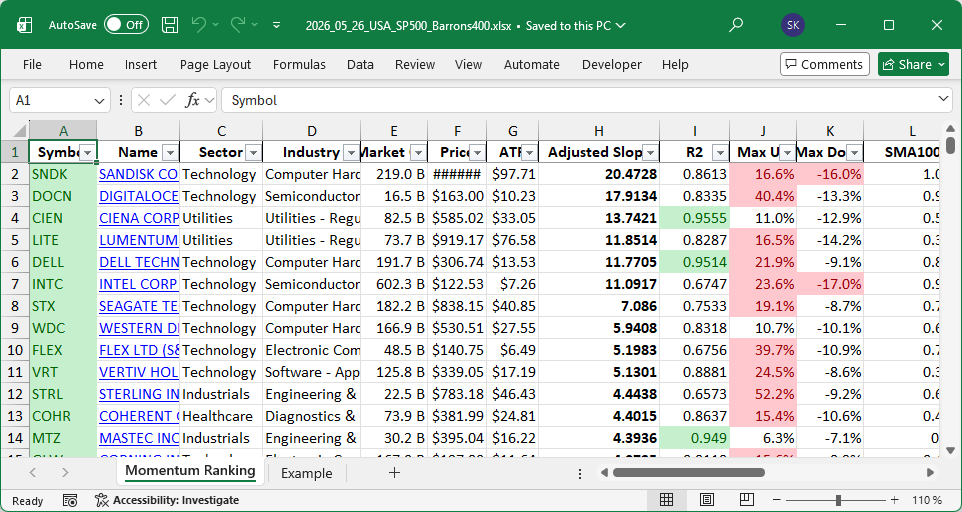962x512 pixels.
Task: Open the INTEL CORP hyperlink
Action: pos(139,285)
